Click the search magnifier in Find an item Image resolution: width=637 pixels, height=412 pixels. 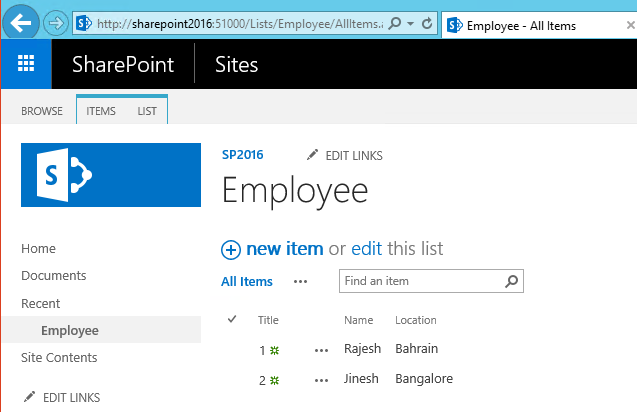[511, 281]
